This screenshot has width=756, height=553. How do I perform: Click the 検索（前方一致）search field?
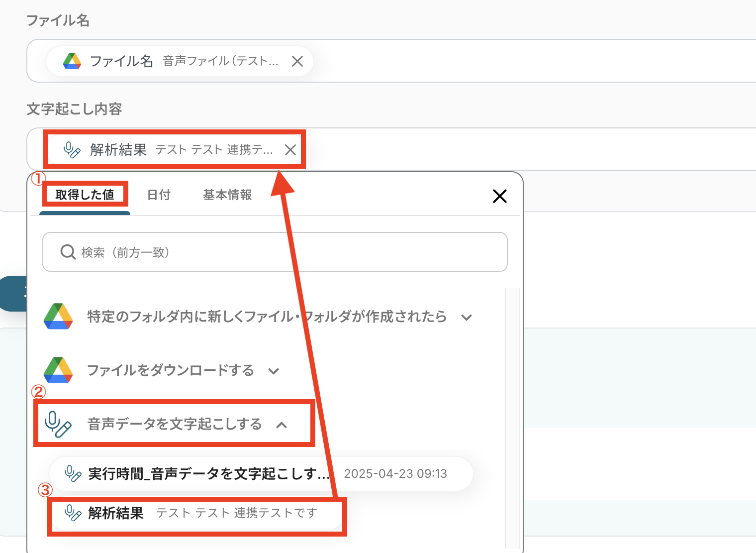(x=275, y=252)
